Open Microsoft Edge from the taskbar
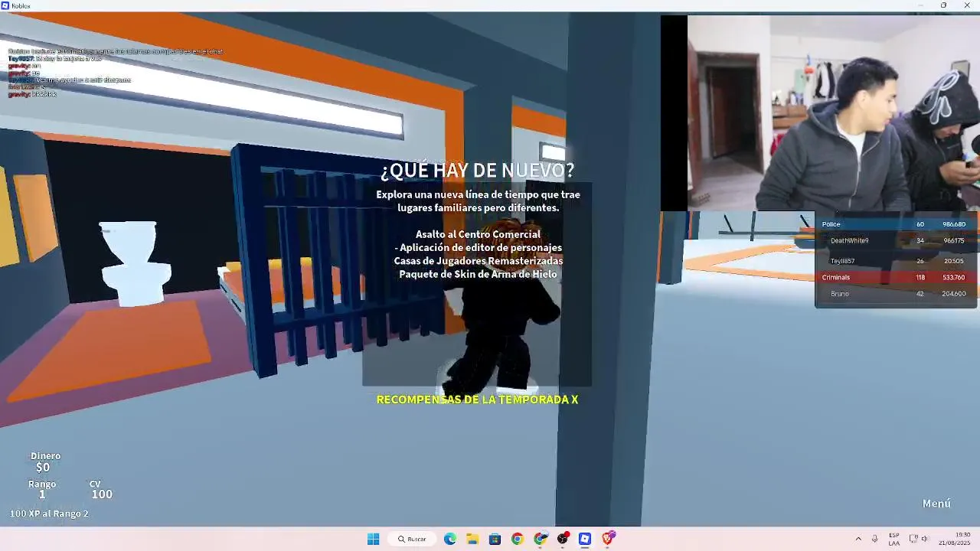 [x=450, y=539]
